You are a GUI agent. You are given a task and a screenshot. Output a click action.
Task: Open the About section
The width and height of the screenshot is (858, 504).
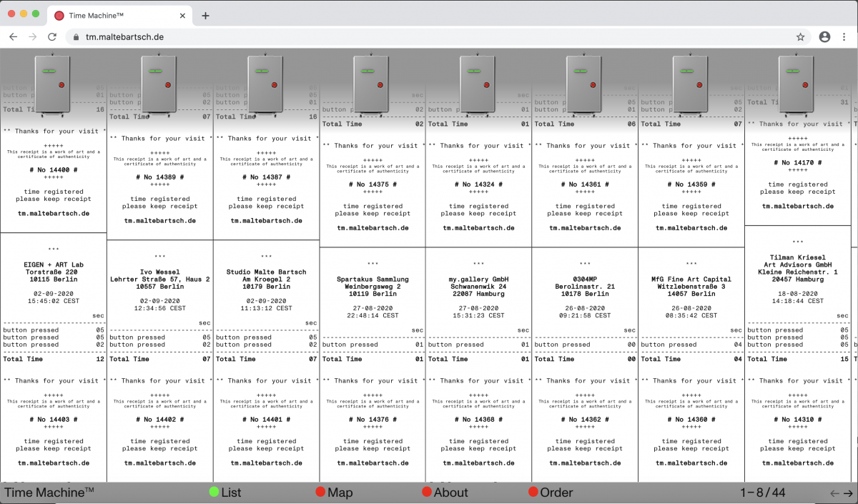point(444,493)
